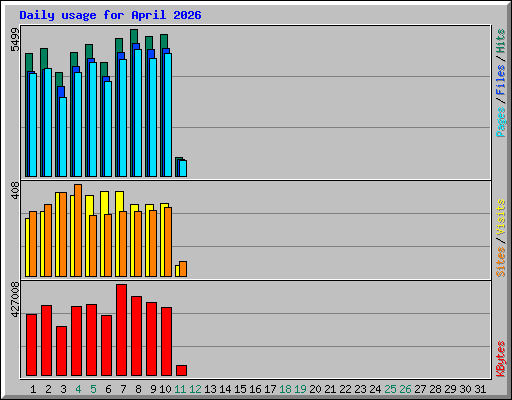Select the 427008 KBytes axis label
The image size is (512, 400).
click(15, 299)
